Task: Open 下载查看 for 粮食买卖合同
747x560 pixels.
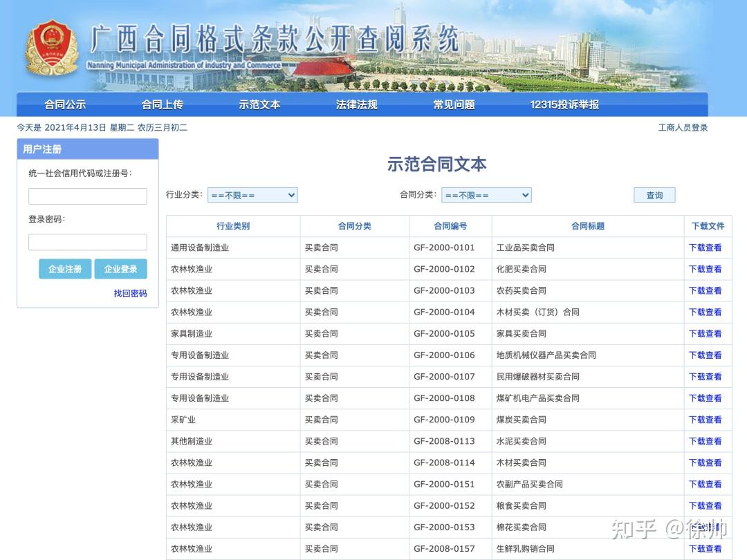Action: coord(705,505)
